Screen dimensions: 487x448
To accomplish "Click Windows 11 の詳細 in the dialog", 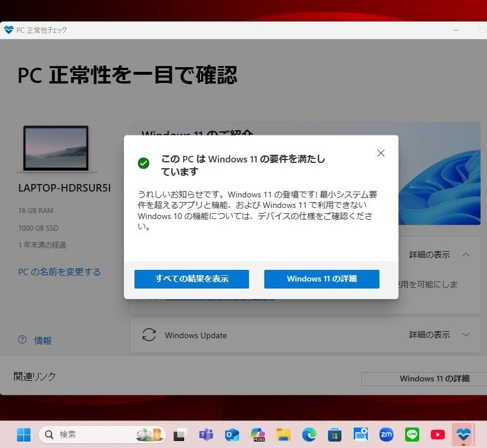I will 322,279.
